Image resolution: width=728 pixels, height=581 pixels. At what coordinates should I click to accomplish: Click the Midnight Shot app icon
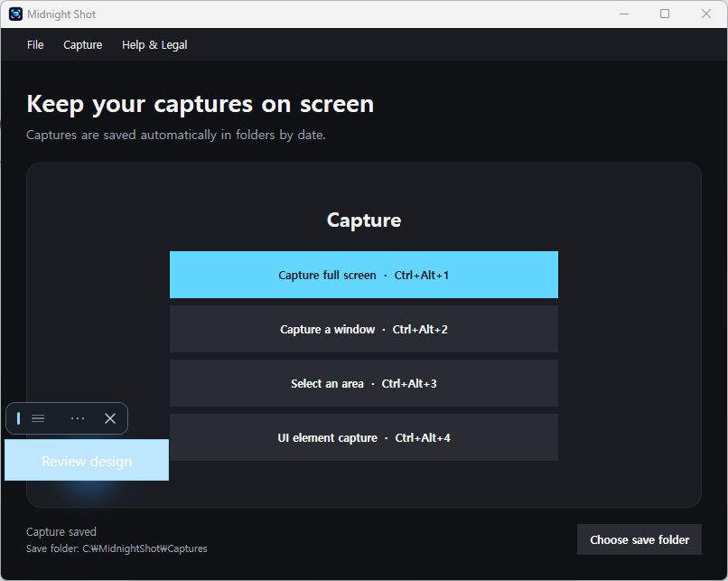coord(15,14)
